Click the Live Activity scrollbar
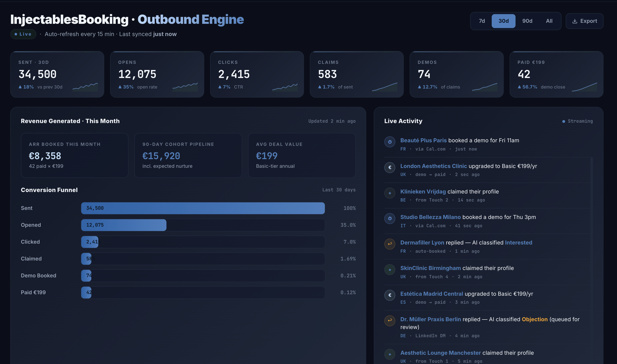This screenshot has width=617, height=364. point(591,261)
